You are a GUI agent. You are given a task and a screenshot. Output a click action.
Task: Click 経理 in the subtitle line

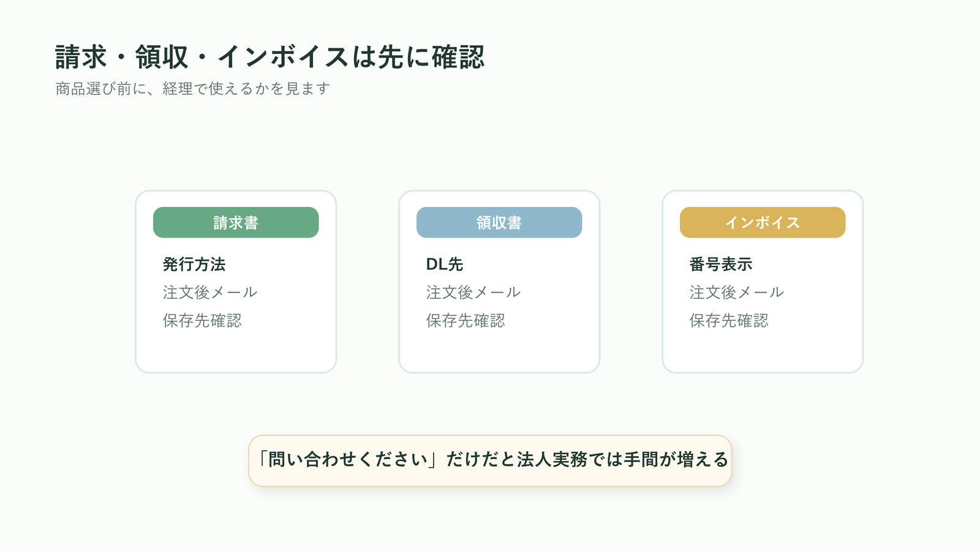click(178, 89)
